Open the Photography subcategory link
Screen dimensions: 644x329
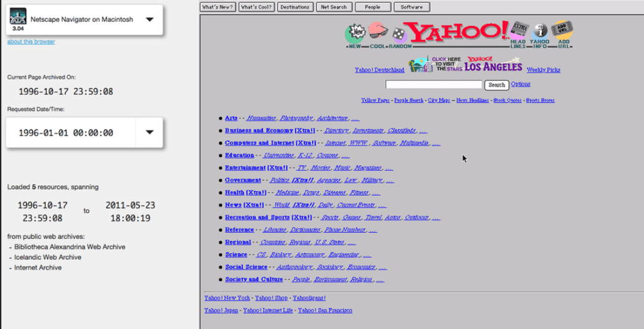(296, 118)
